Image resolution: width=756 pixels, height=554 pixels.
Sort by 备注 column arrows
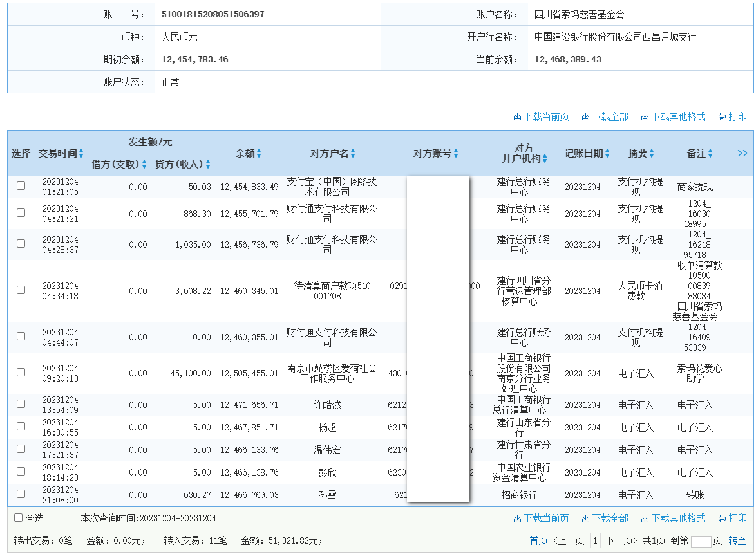click(710, 153)
